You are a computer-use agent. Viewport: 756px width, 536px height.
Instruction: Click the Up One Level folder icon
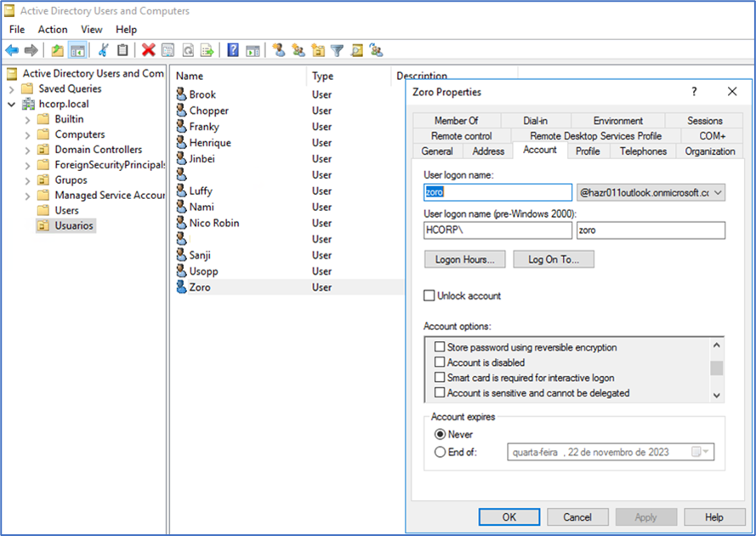(x=57, y=51)
